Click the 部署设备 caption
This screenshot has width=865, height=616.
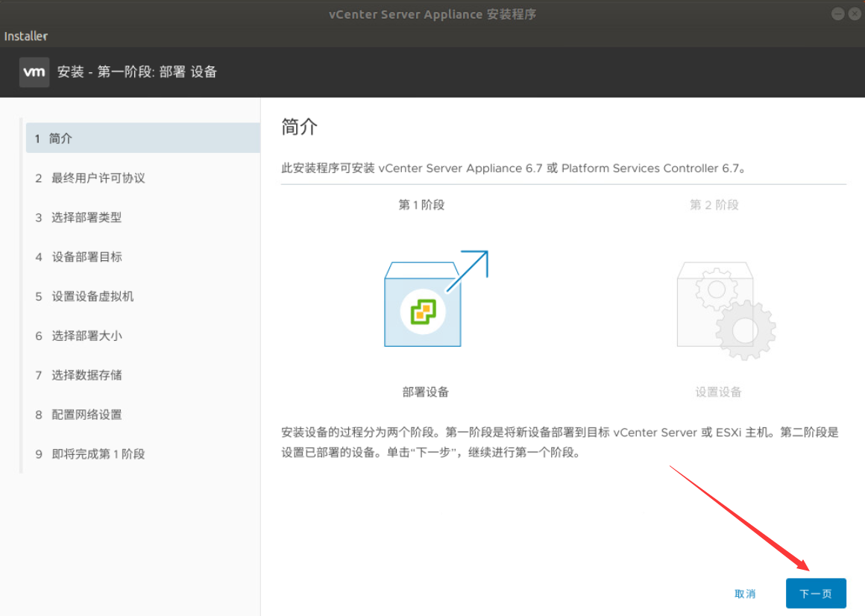coord(425,392)
